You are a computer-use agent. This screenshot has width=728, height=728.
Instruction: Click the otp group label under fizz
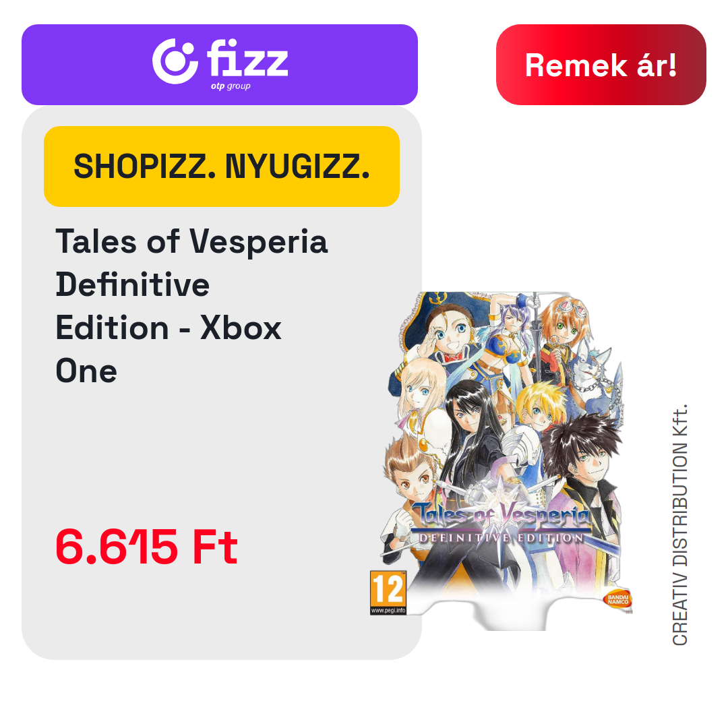(x=231, y=86)
